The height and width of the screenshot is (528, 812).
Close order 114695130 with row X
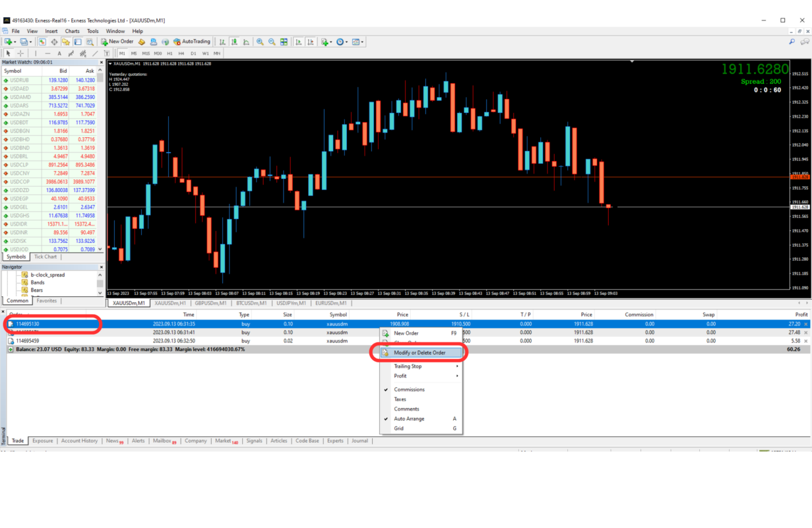[806, 324]
